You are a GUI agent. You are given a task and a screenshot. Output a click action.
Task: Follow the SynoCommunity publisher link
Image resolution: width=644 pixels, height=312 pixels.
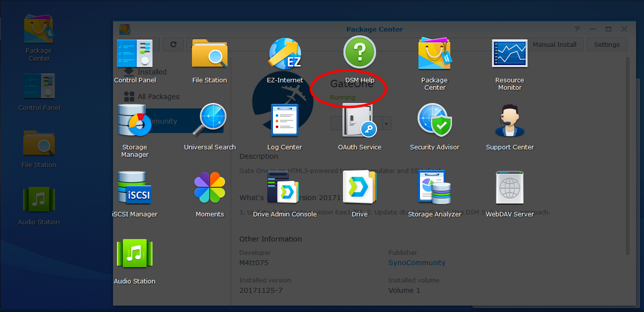coord(417,263)
